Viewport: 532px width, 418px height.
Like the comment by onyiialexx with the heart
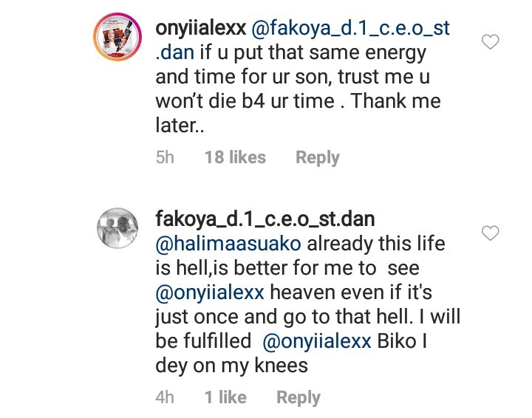[490, 42]
